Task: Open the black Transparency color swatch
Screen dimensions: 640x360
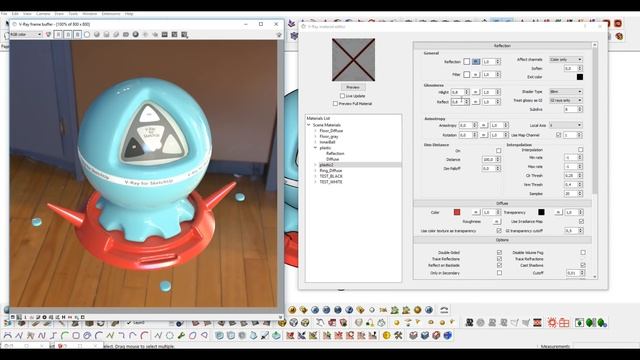Action: coord(541,212)
